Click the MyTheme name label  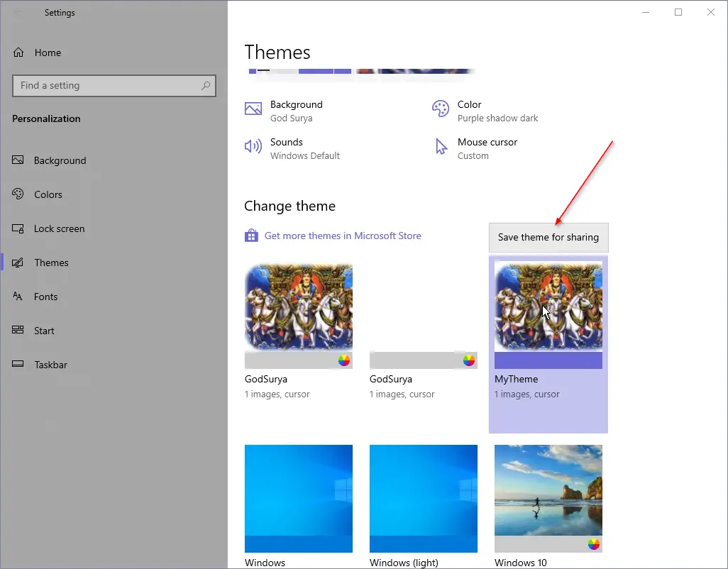(x=517, y=379)
